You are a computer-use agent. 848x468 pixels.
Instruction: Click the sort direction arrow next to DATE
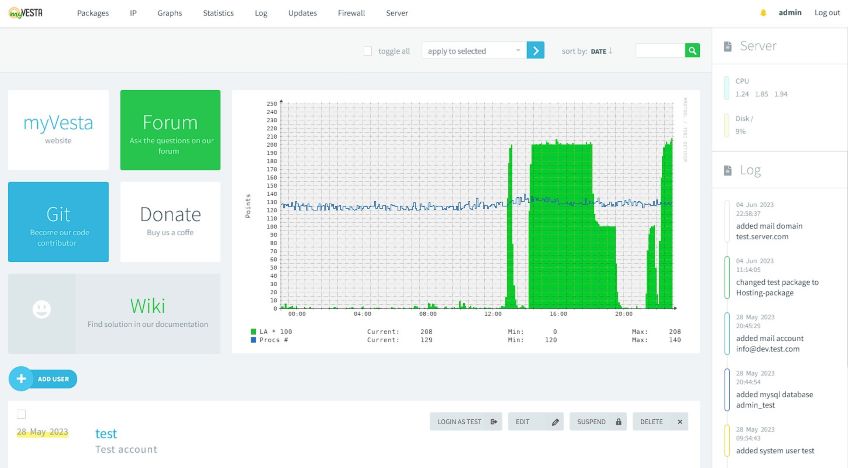[611, 50]
